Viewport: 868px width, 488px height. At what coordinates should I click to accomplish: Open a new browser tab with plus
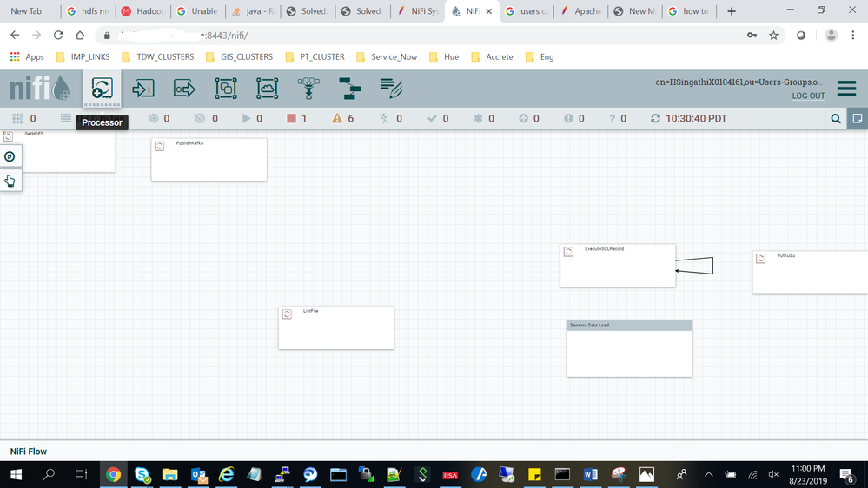click(732, 11)
